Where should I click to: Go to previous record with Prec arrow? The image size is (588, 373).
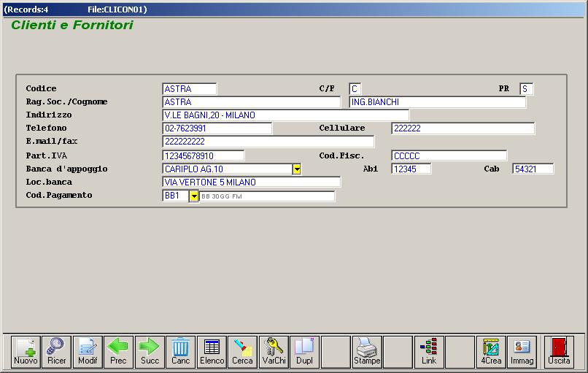(x=118, y=352)
